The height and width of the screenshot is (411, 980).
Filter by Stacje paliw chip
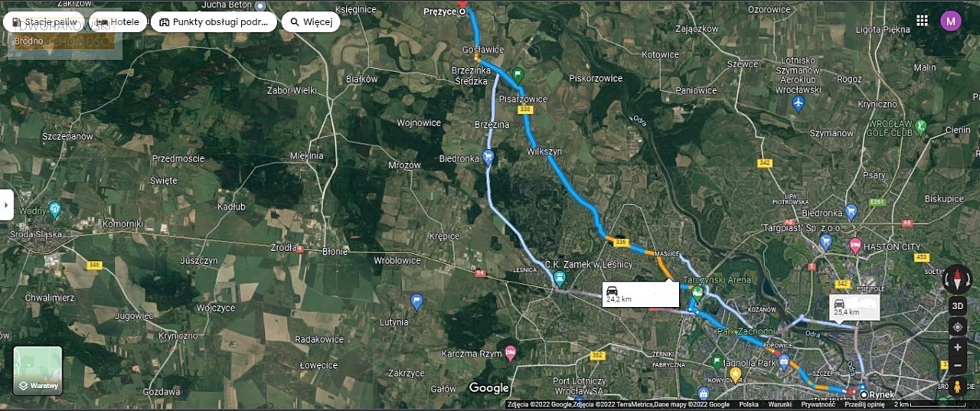click(x=44, y=21)
